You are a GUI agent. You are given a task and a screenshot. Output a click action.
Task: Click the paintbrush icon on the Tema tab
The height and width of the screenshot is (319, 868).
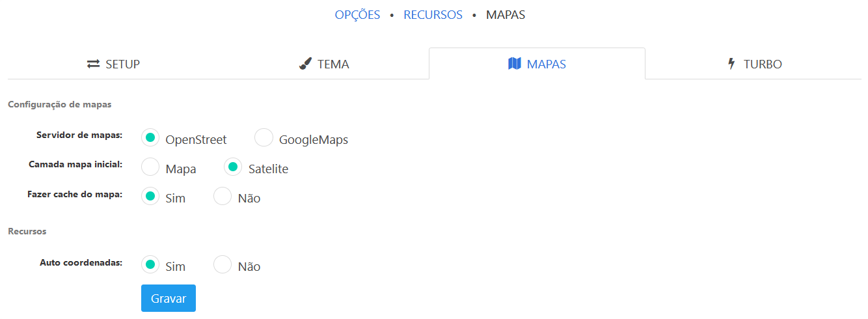[x=306, y=64]
